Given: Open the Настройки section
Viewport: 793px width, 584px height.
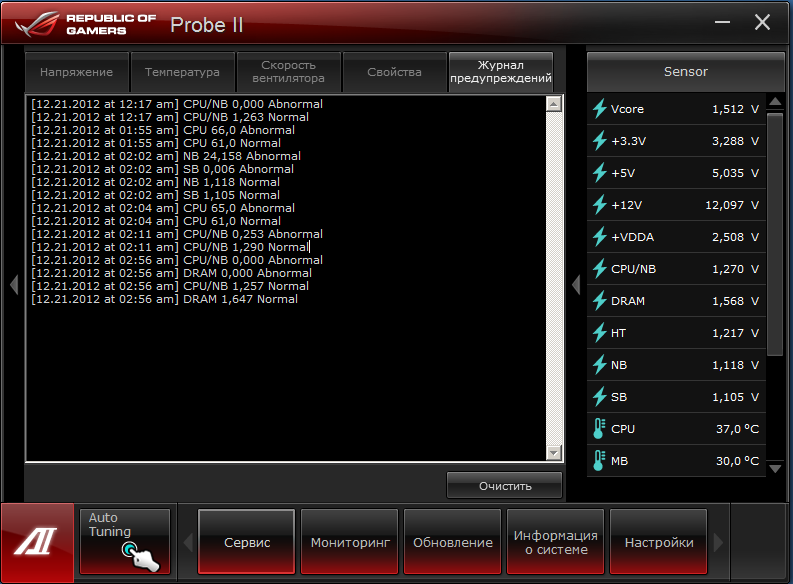Looking at the screenshot, I should (658, 542).
